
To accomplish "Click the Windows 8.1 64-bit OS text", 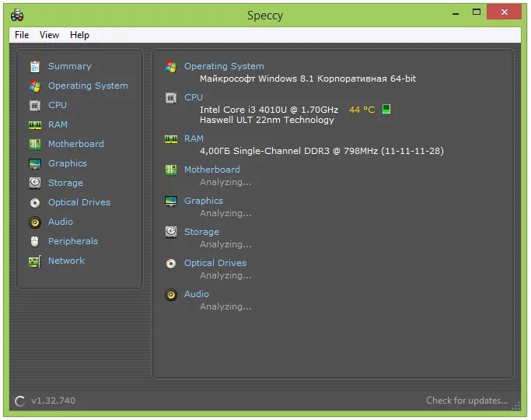I will (x=308, y=79).
